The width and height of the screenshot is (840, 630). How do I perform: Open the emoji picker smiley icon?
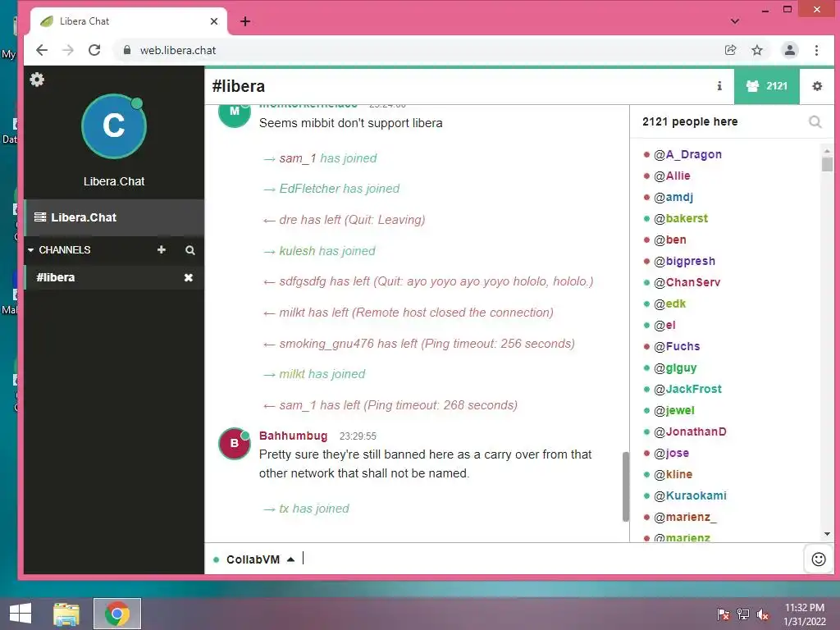coord(819,559)
